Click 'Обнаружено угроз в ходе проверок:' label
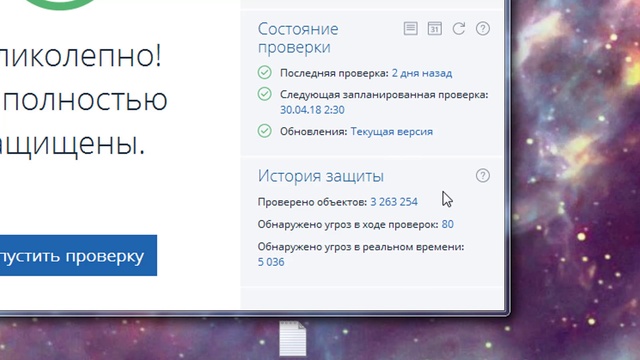Screen dimensions: 640x360 [x=348, y=224]
